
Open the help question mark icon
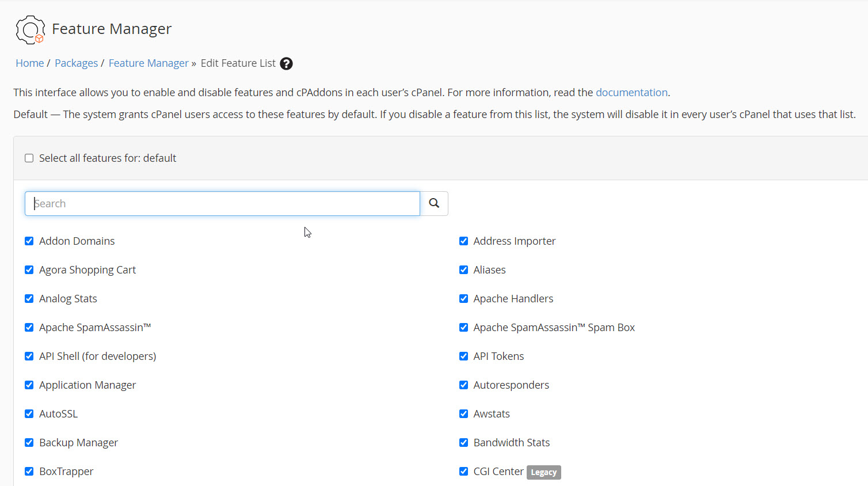(x=286, y=63)
